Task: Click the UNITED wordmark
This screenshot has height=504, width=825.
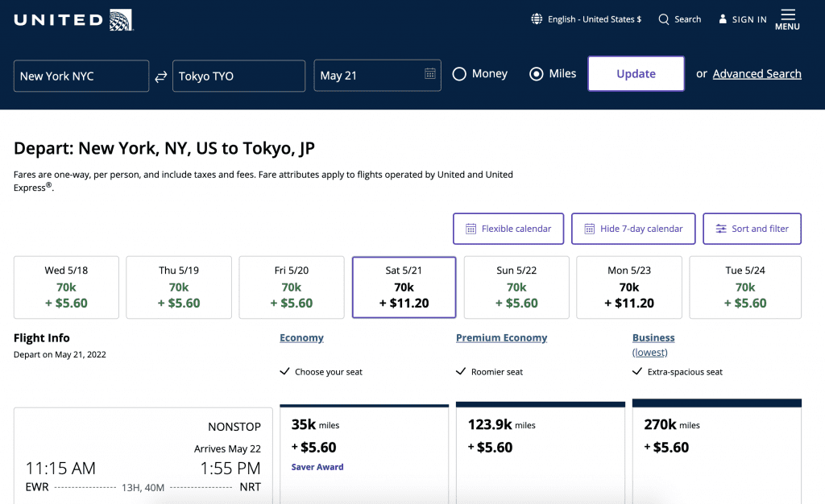Action: [x=58, y=20]
